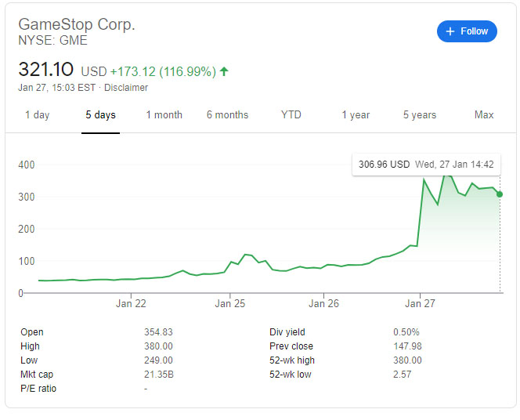Switch to the 1 day tab
The width and height of the screenshot is (520, 420).
[x=37, y=114]
